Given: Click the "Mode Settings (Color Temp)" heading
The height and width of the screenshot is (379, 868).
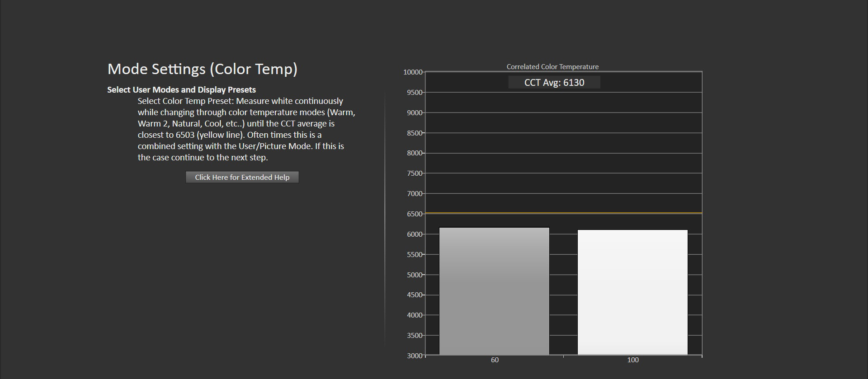Looking at the screenshot, I should tap(203, 69).
